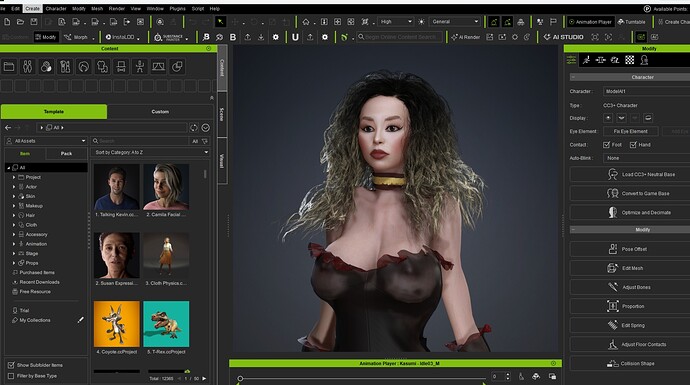Expand the Actor tree node
690x385 pixels.
point(14,187)
